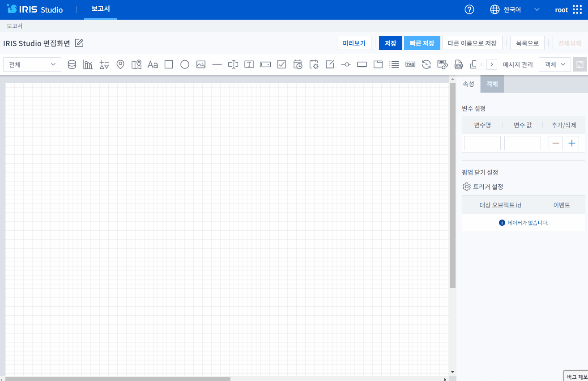Select the pencil-on-square edit object tool
Screen dimensions: 588x381
tap(330, 64)
